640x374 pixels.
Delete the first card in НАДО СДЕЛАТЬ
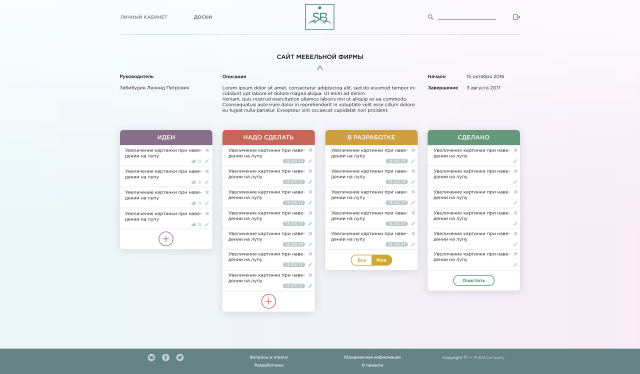click(310, 150)
